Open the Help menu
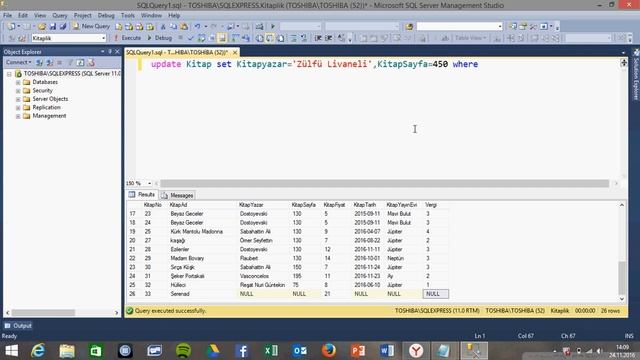640x360 pixels. coord(174,16)
